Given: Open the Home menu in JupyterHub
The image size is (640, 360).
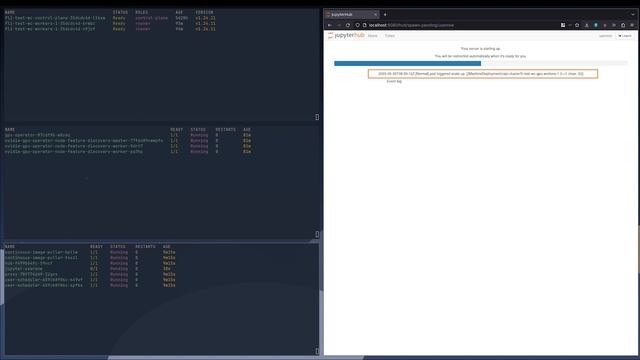Looking at the screenshot, I should tap(373, 36).
